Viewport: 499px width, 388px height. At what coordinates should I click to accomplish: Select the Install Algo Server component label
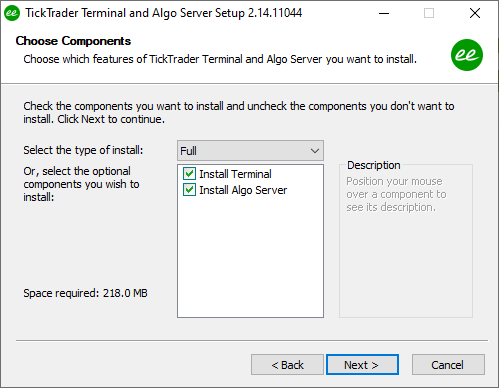tap(243, 190)
